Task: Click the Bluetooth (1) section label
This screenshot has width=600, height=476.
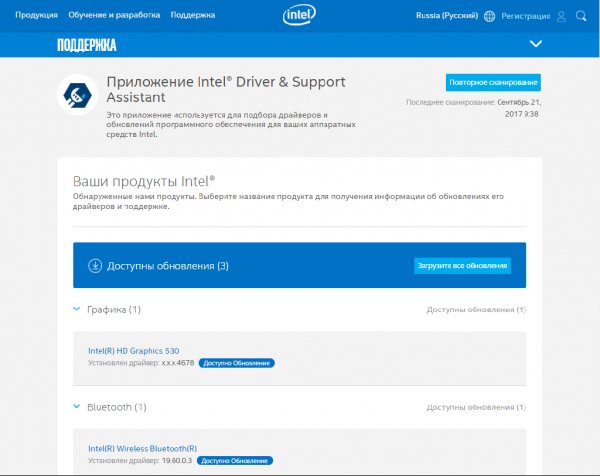Action: coord(117,407)
